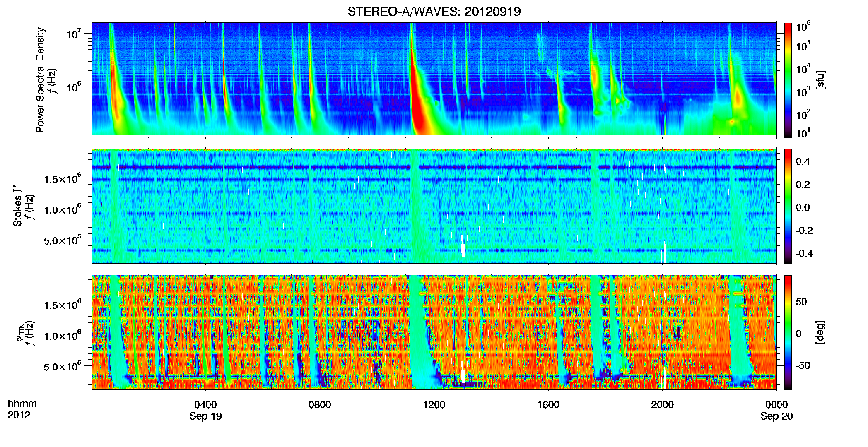
Task: Click the "2000" time tick label
Action: pos(662,405)
